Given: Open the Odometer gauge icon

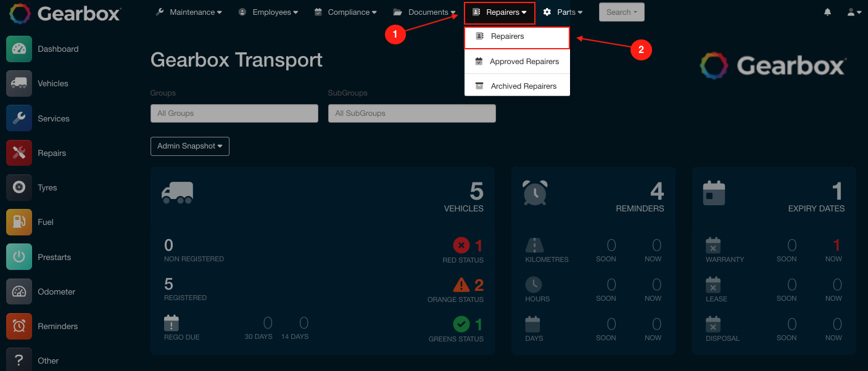Looking at the screenshot, I should (x=19, y=291).
